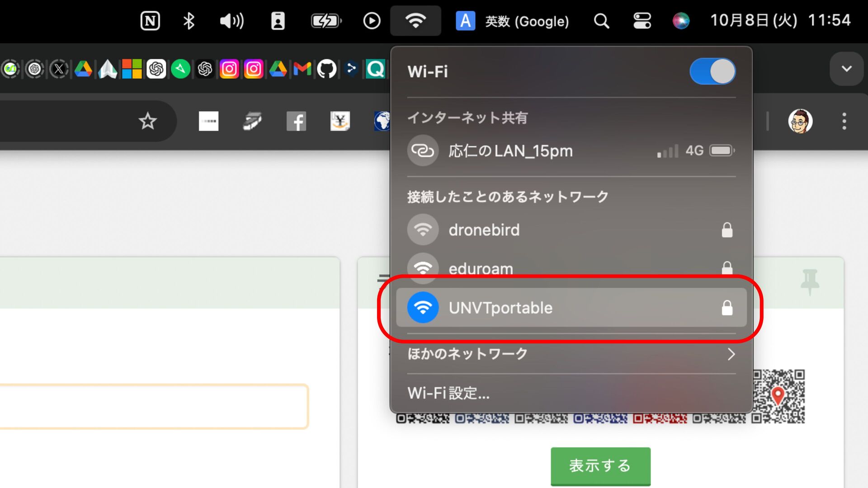
Task: Bookmark page with star icon
Action: [147, 121]
